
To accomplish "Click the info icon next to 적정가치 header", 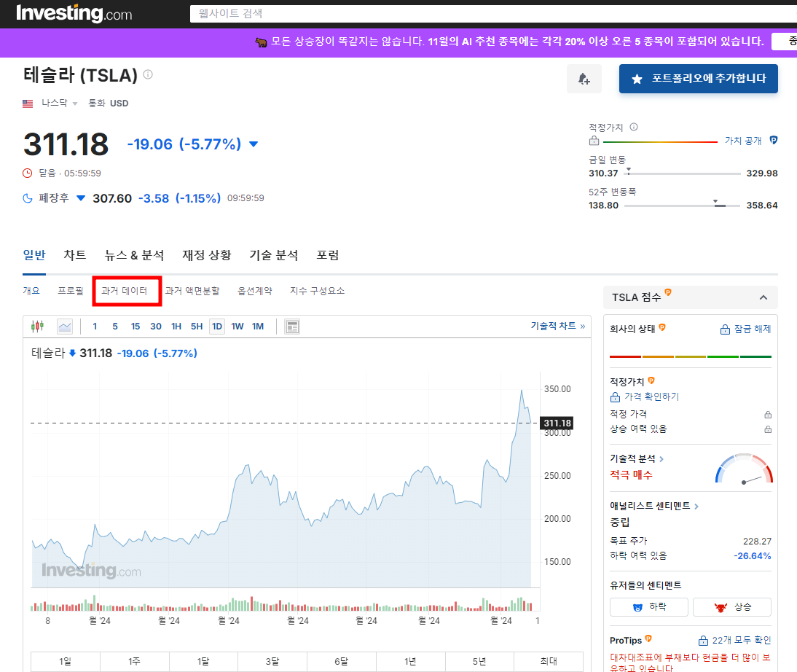I will [634, 127].
